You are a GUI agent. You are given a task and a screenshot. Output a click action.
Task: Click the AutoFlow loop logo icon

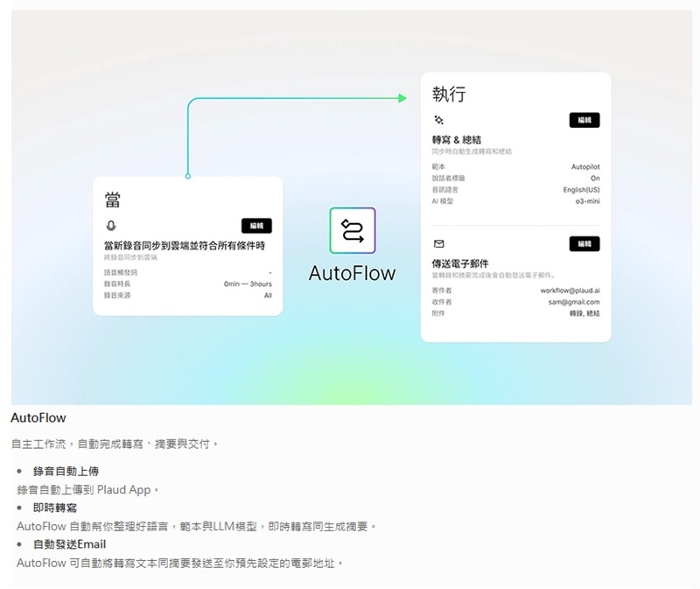click(352, 231)
